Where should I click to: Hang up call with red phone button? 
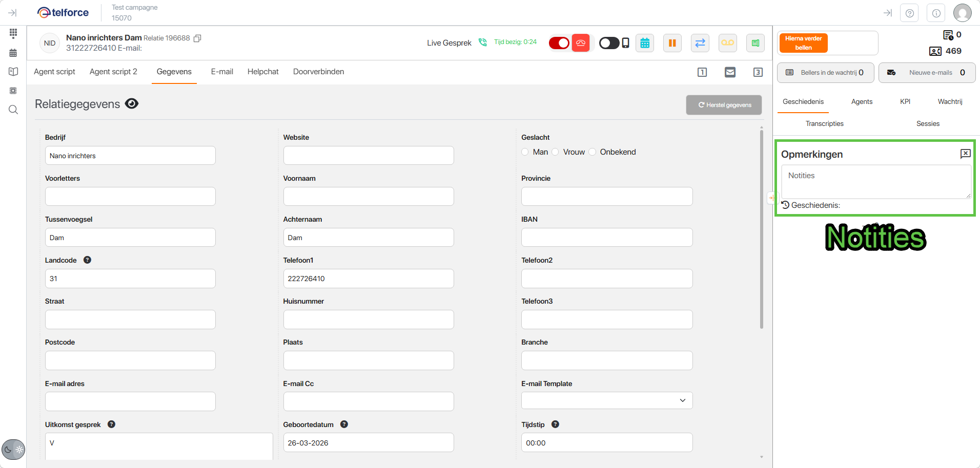coord(581,43)
